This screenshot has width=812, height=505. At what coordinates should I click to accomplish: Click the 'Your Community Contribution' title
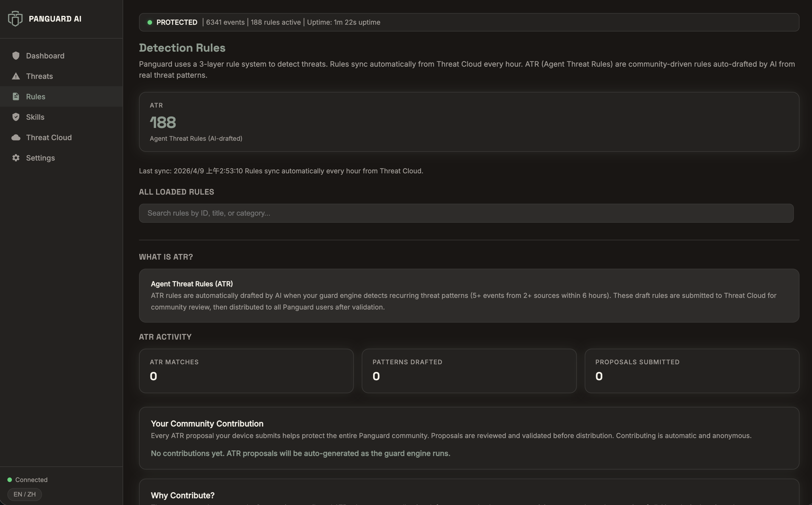click(x=207, y=424)
